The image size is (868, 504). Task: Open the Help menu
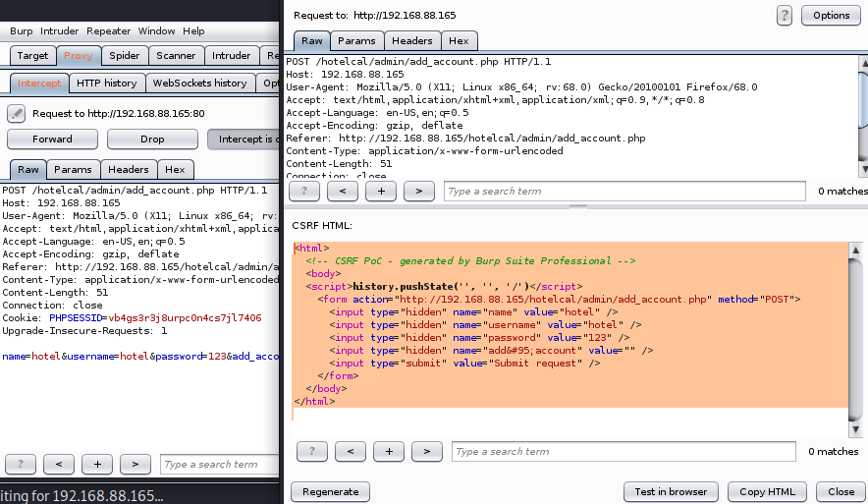click(193, 31)
